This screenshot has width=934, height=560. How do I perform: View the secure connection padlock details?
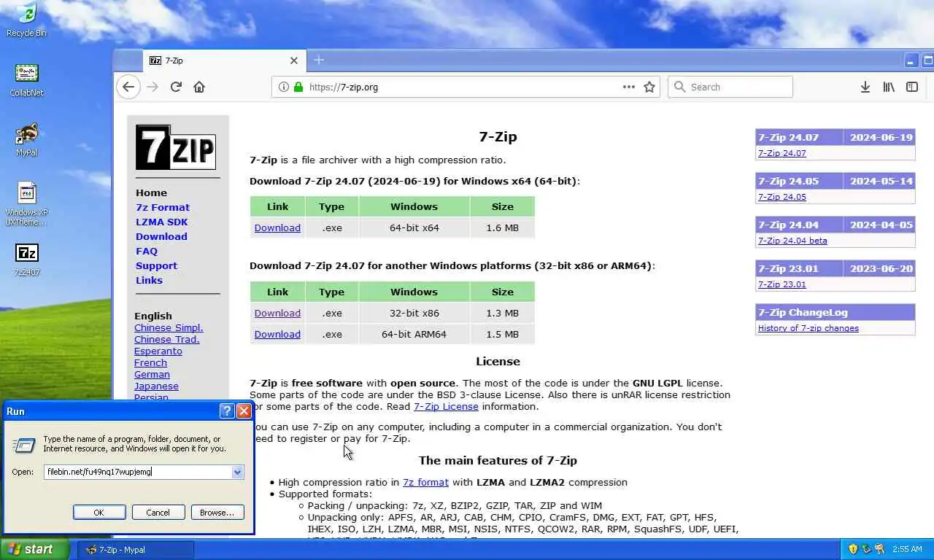click(298, 87)
